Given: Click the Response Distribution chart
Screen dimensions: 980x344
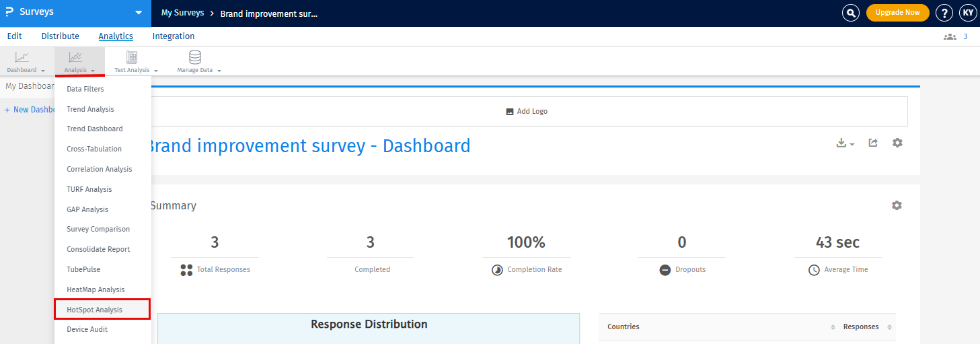Looking at the screenshot, I should coord(369,328).
